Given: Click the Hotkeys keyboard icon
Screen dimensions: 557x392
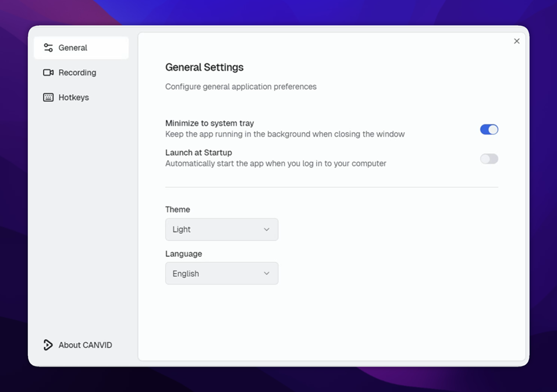Looking at the screenshot, I should coord(48,97).
